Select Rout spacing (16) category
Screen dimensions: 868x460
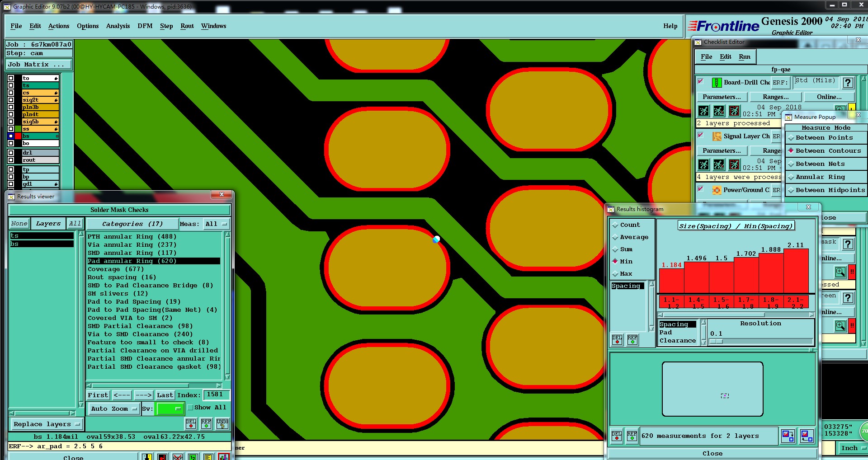[x=122, y=277]
